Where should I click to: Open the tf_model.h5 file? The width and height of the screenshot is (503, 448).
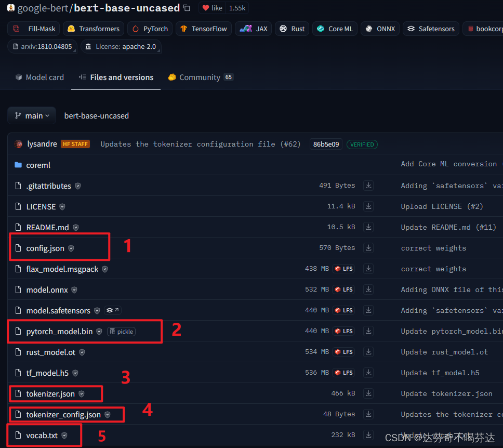point(47,373)
